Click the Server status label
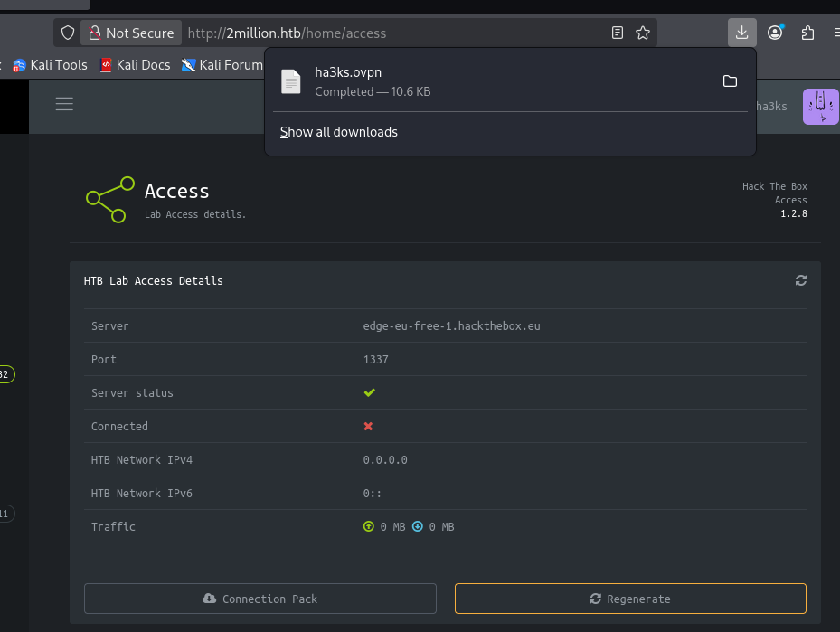 coord(132,393)
